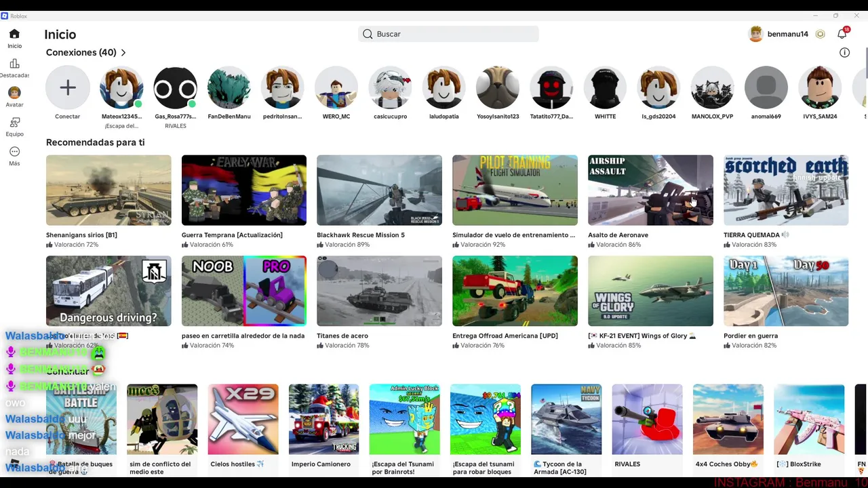Click 'Simulador de vuelo de entrenamiento' title
The width and height of the screenshot is (868, 488).
point(513,235)
